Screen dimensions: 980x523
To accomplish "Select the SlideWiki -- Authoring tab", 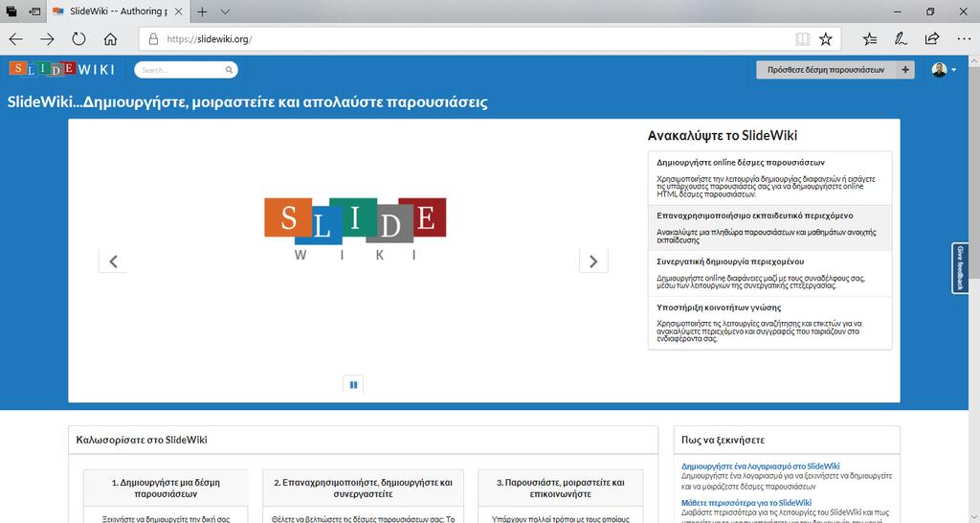I will 117,11.
